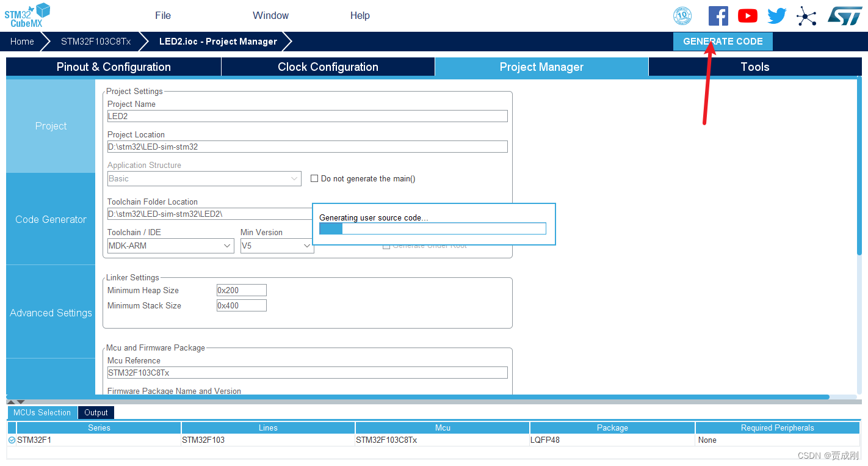
Task: Click the Mcu column header
Action: tap(443, 428)
